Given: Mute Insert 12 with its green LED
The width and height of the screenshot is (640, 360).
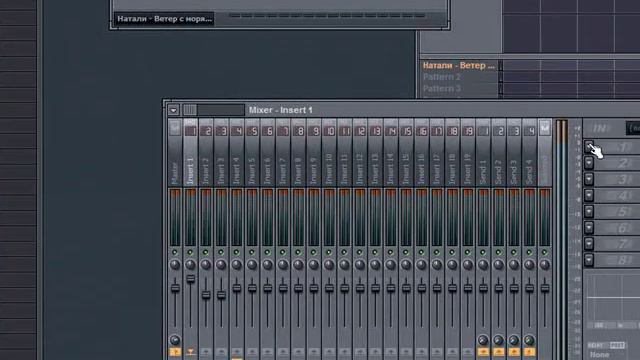Looking at the screenshot, I should (360, 252).
